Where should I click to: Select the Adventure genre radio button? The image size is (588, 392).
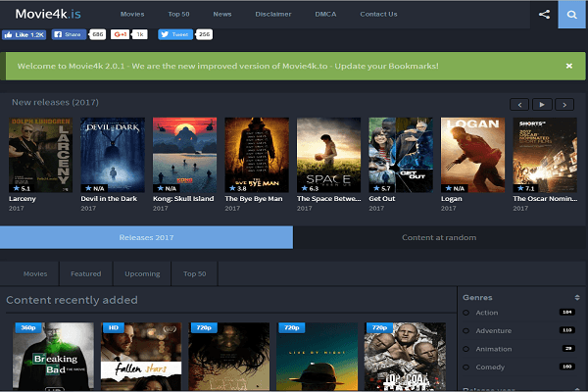pos(466,331)
